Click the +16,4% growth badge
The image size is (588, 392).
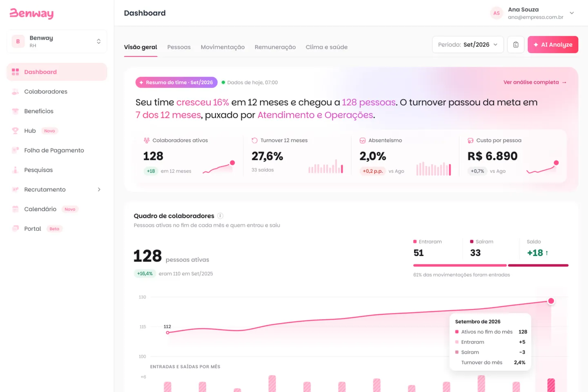[x=145, y=274]
